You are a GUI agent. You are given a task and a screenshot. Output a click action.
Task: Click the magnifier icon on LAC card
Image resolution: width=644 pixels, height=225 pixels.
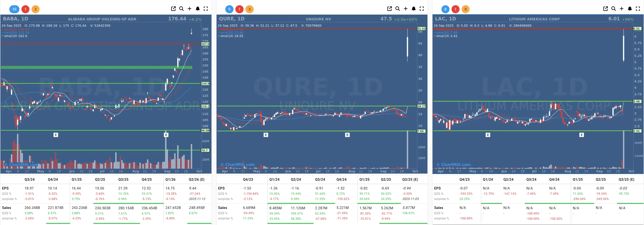(613, 9)
